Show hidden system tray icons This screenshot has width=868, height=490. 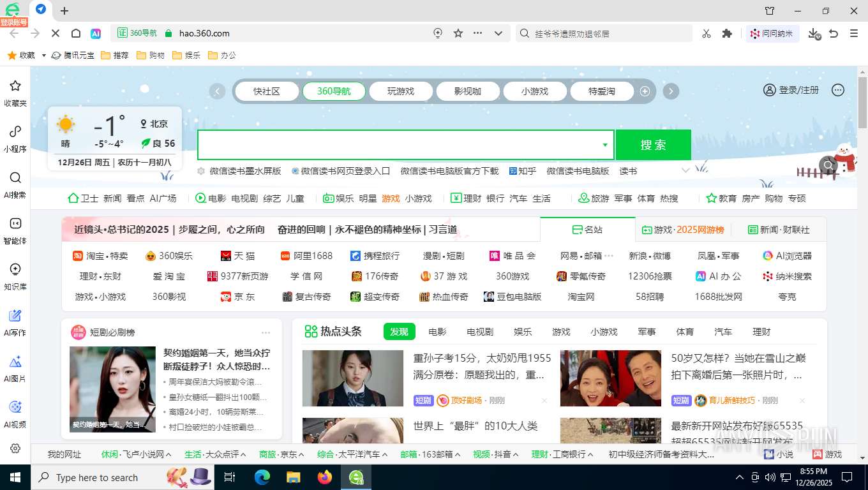740,477
